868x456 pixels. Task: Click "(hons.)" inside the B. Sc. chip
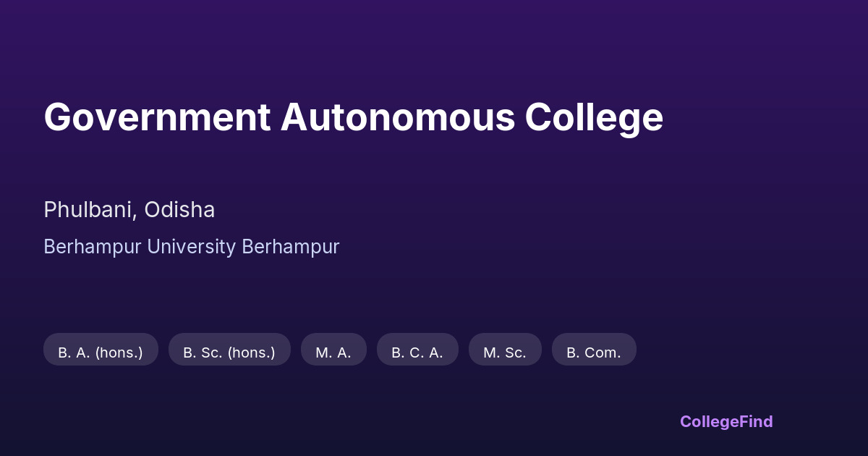pos(252,352)
